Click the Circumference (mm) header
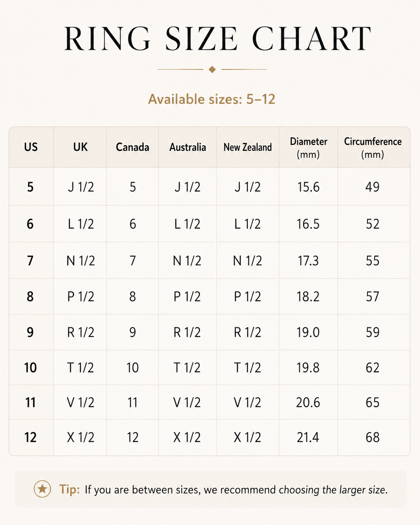The height and width of the screenshot is (525, 420). pos(373,148)
